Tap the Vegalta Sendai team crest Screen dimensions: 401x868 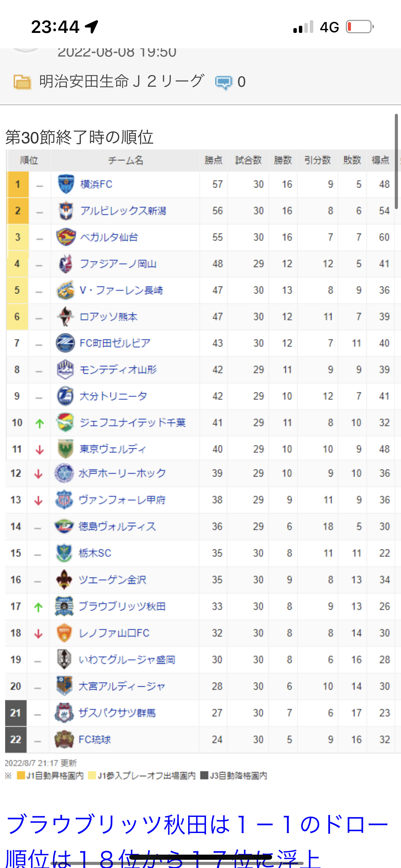(66, 237)
